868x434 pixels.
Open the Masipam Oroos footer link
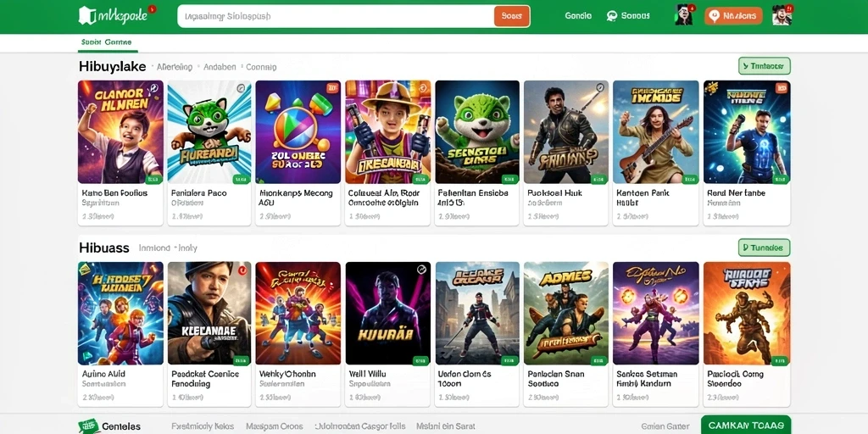[275, 426]
